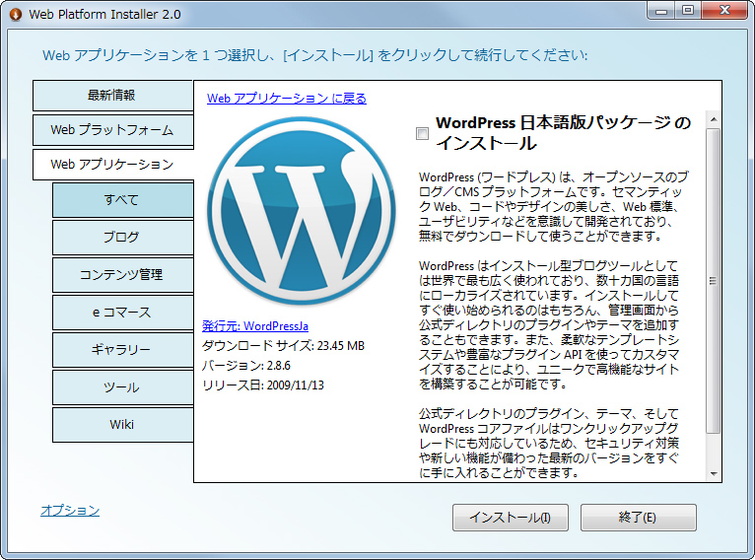755x560 pixels.
Task: Click the description scrollbar down arrow
Action: (714, 474)
